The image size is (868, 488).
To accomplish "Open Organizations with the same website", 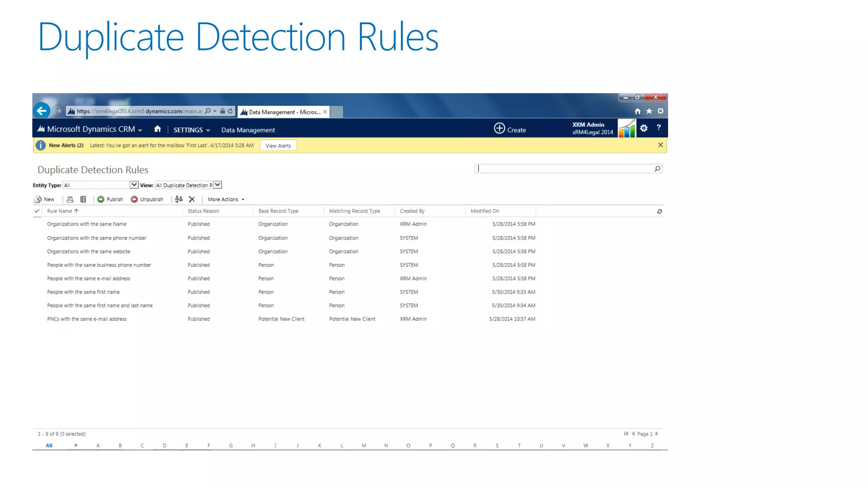I will [x=89, y=252].
